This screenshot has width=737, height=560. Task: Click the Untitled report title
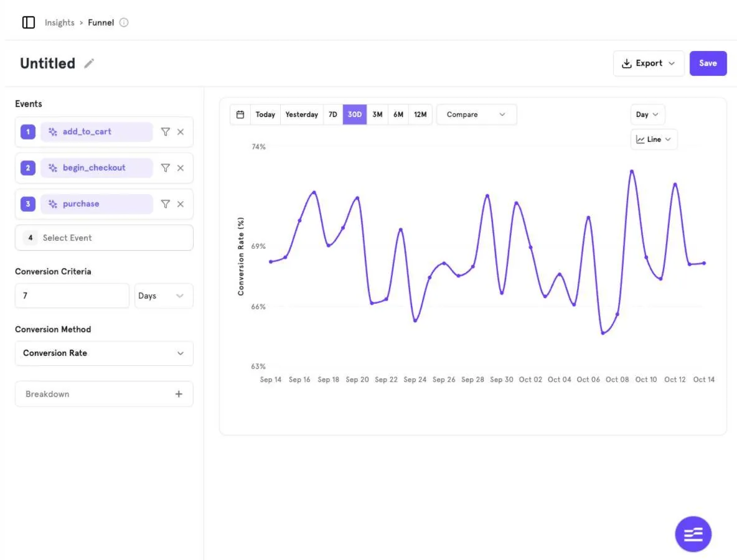47,63
